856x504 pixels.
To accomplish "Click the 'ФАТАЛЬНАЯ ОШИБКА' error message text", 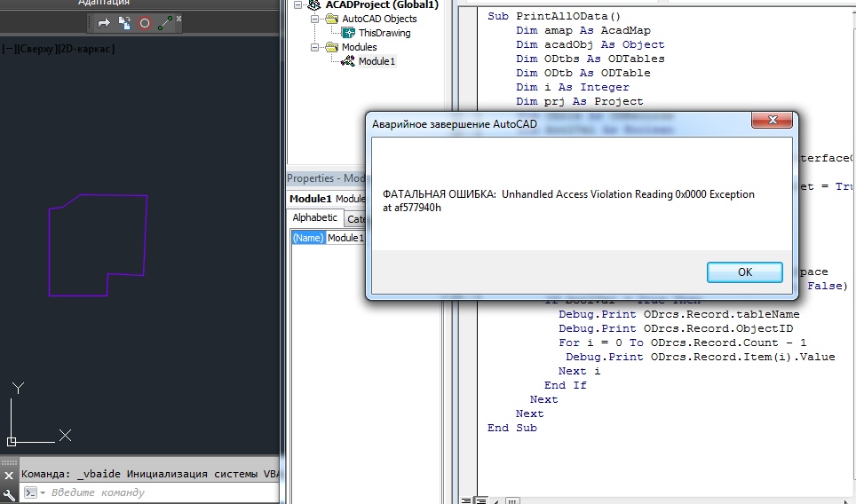I will pos(569,201).
